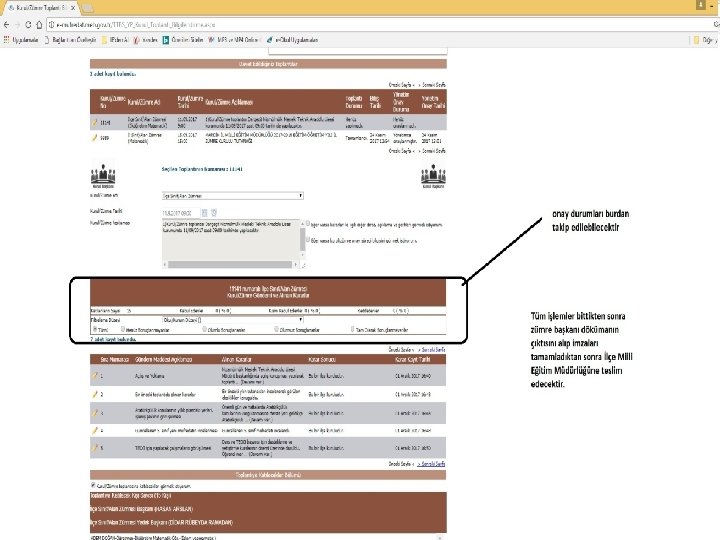The width and height of the screenshot is (720, 540).
Task: Open the Yandex bookmark
Action: (146, 40)
